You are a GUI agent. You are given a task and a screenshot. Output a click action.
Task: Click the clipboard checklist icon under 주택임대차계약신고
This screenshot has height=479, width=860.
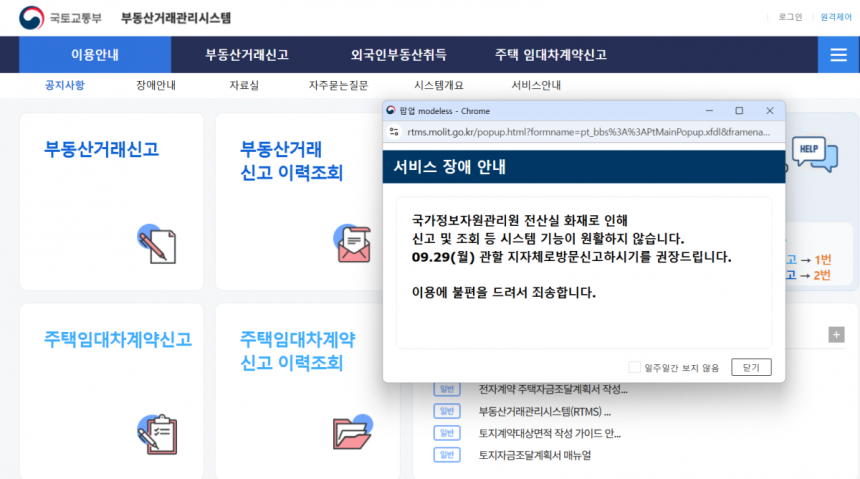[x=156, y=432]
